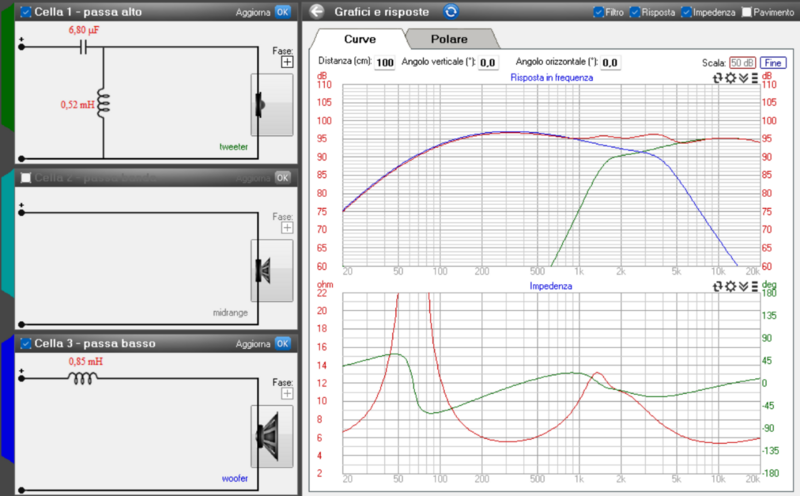Expand the Fase plus box in Cella 1
This screenshot has height=496, width=800.
point(287,61)
